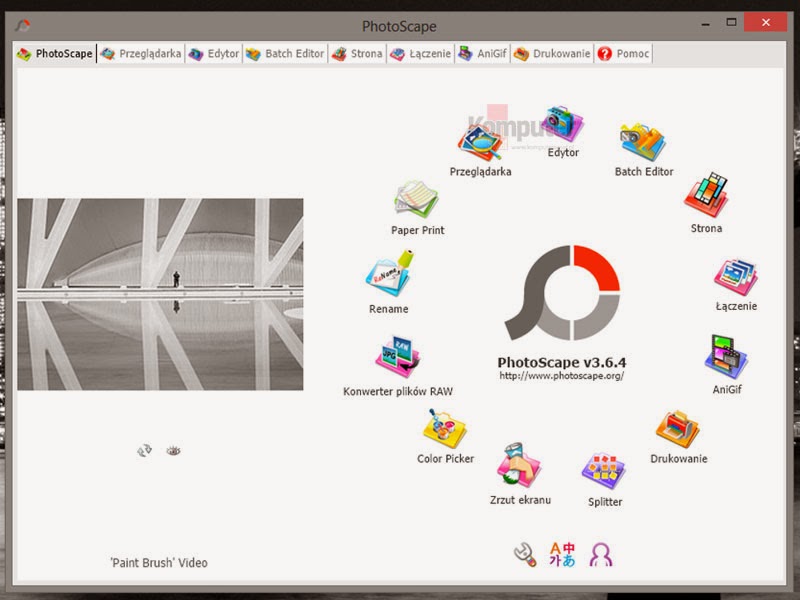This screenshot has height=600, width=800.
Task: Minimize the PhotoScape window
Action: (706, 23)
